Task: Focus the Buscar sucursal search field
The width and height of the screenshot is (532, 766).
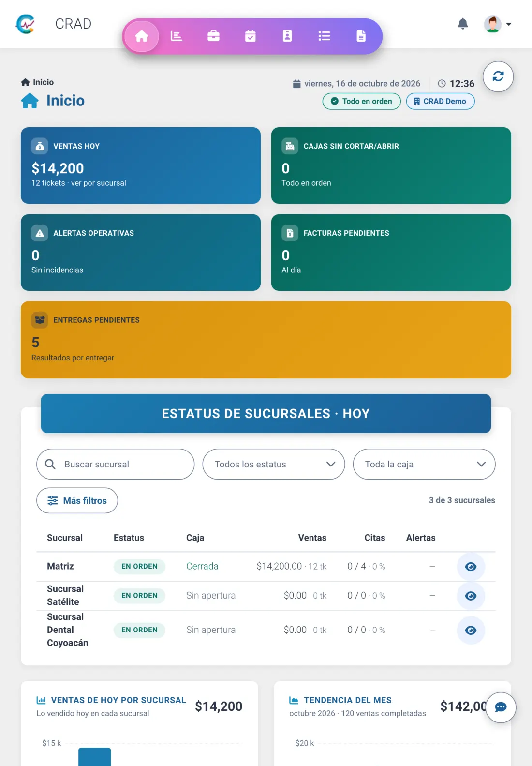Action: point(116,464)
